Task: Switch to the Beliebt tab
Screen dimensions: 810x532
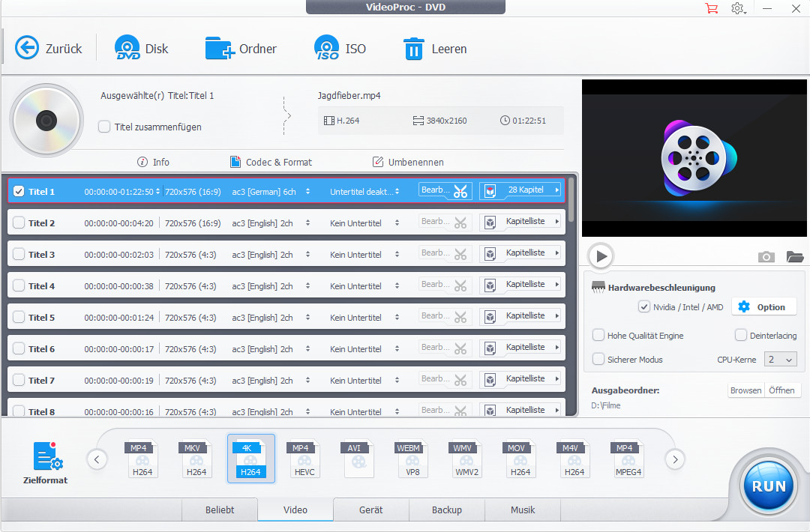Action: 220,510
